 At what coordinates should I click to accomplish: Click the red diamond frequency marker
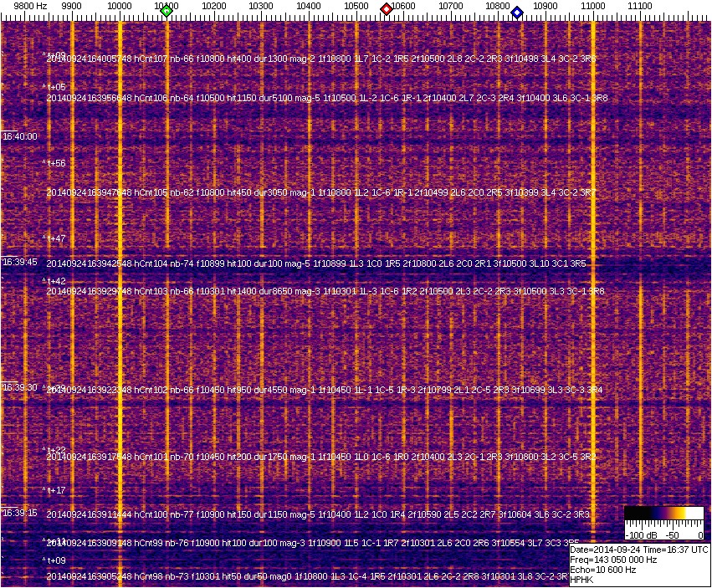coord(387,9)
